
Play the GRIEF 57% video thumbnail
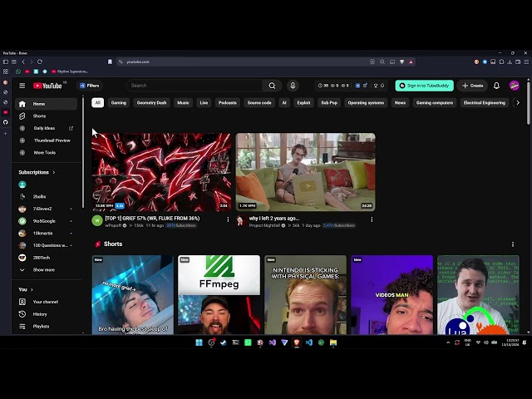[x=161, y=172]
